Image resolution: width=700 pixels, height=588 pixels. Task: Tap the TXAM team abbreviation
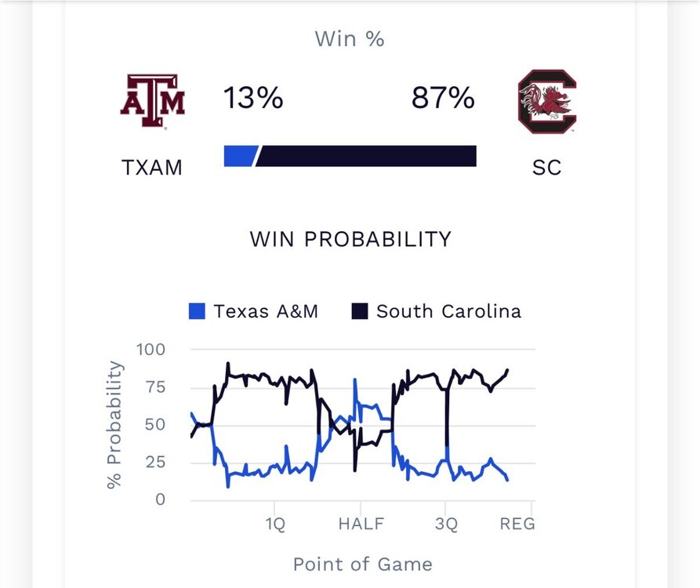(x=152, y=168)
